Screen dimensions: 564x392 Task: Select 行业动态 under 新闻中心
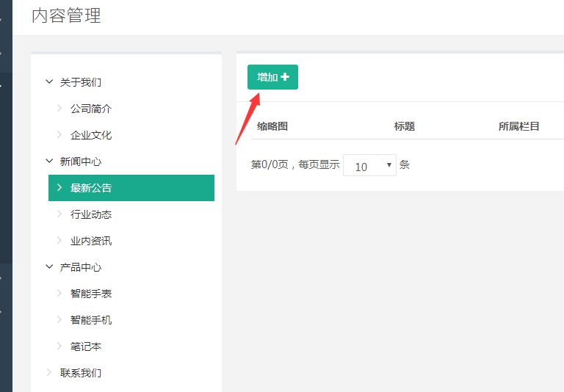(x=91, y=214)
